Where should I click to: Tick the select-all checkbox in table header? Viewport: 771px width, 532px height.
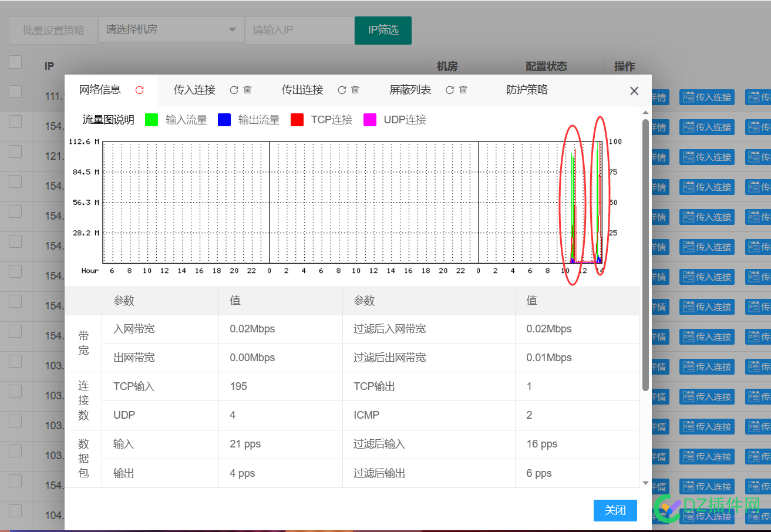click(15, 62)
